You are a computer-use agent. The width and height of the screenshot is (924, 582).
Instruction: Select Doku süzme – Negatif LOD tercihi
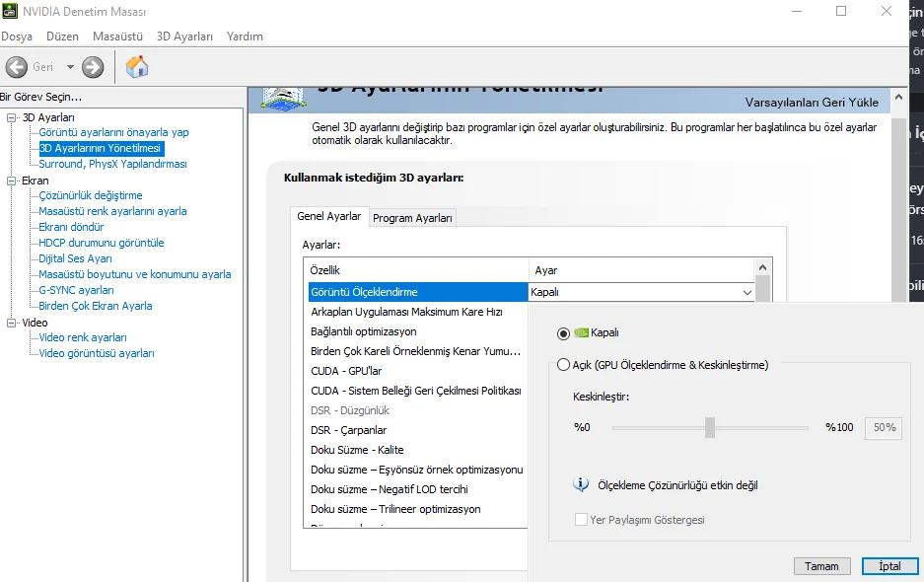[418, 489]
